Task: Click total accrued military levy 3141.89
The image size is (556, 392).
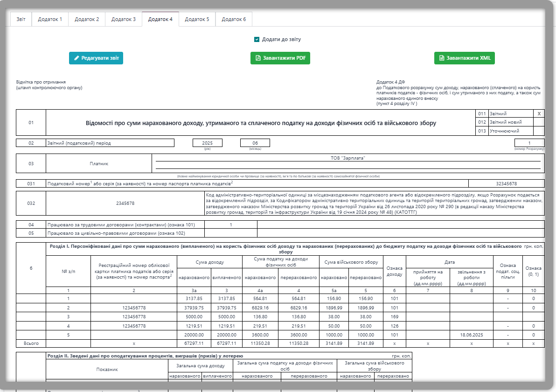Action: click(x=334, y=343)
